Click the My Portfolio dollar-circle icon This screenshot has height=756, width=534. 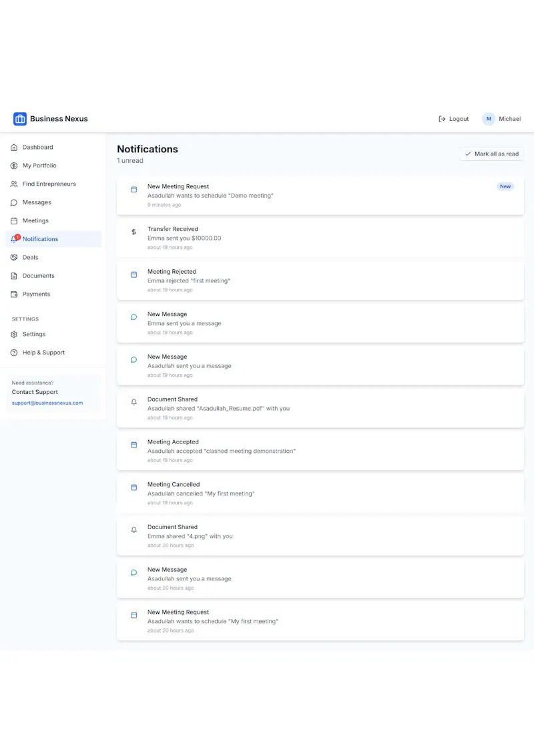(x=14, y=166)
